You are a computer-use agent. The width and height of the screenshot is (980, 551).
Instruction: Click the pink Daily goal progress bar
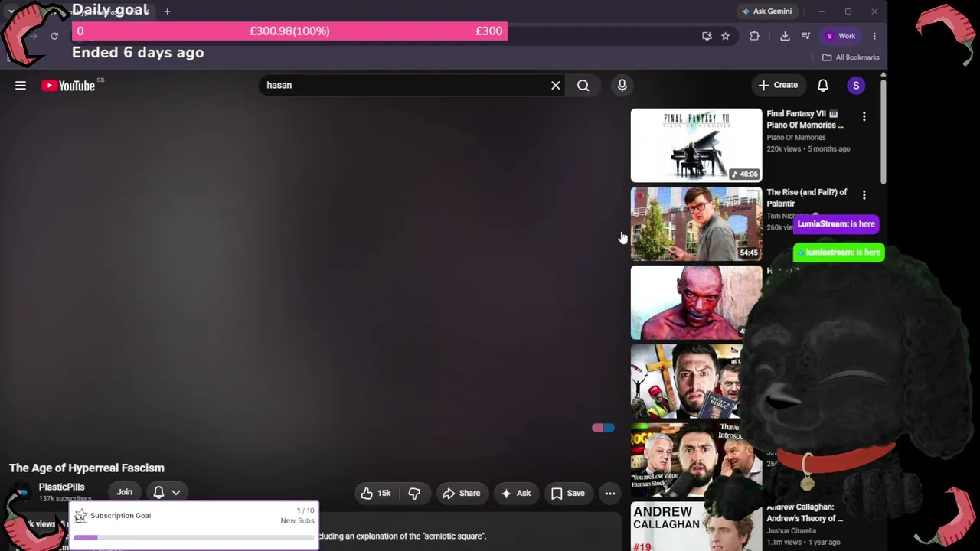click(289, 31)
